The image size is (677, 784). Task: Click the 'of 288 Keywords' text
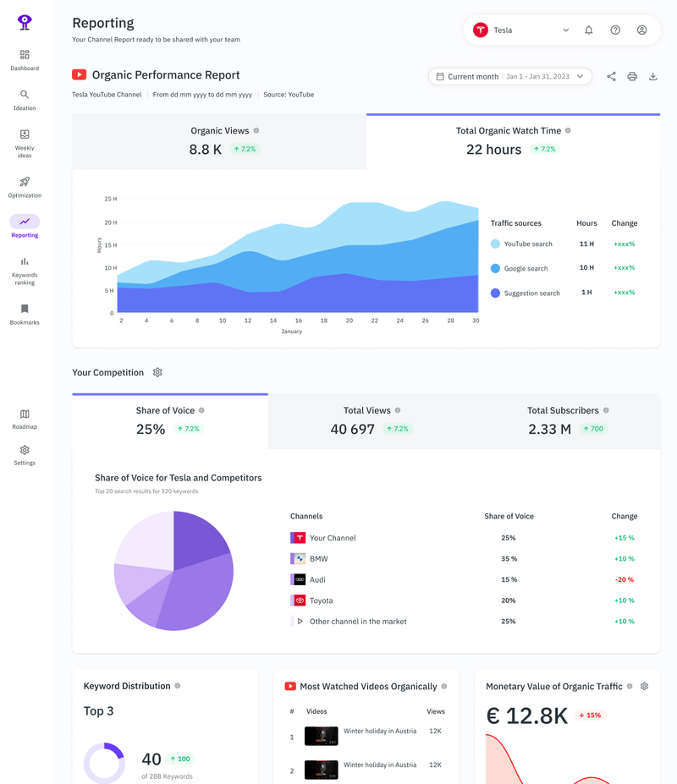pyautogui.click(x=167, y=776)
